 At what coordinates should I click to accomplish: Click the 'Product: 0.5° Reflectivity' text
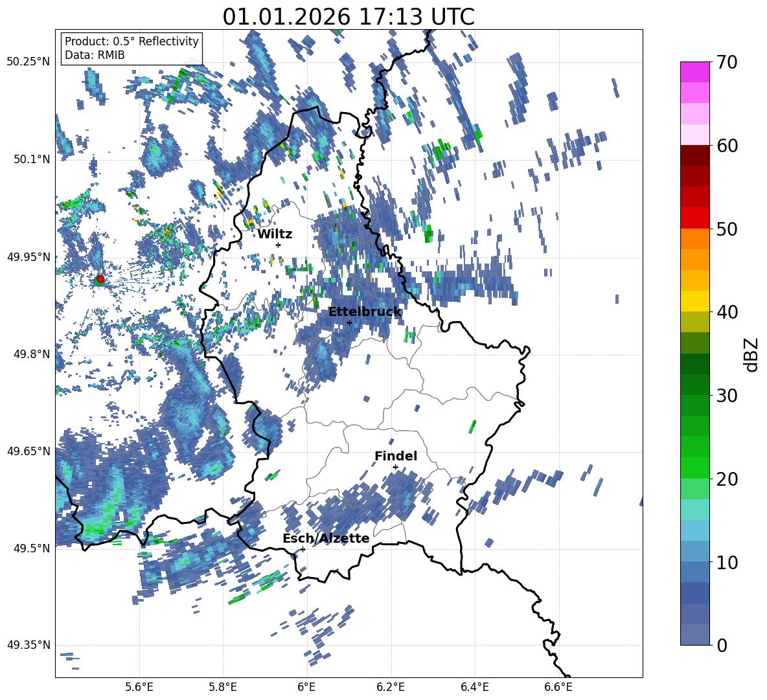pos(132,41)
